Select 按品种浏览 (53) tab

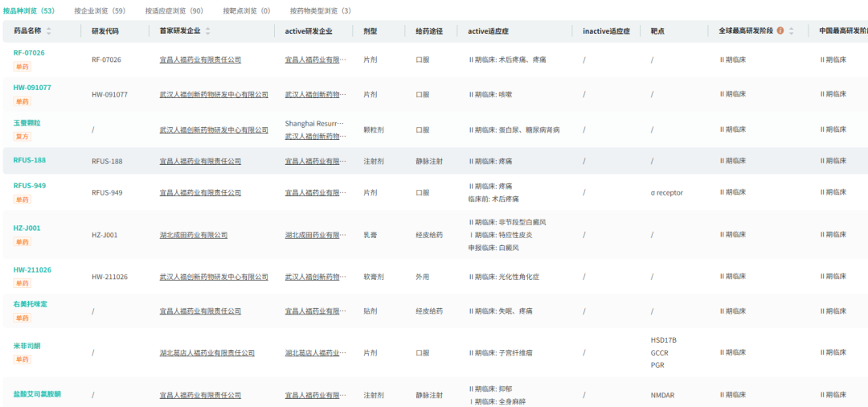click(29, 10)
